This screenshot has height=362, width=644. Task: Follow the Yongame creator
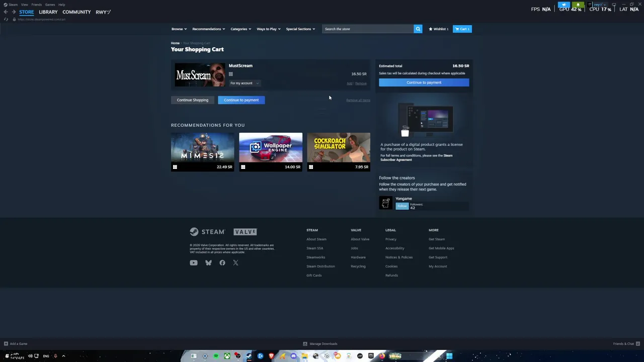click(x=401, y=206)
